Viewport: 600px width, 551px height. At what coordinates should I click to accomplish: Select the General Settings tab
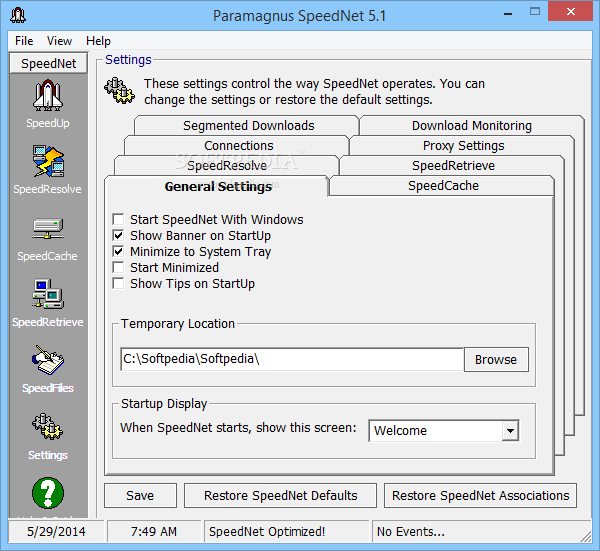click(x=217, y=186)
